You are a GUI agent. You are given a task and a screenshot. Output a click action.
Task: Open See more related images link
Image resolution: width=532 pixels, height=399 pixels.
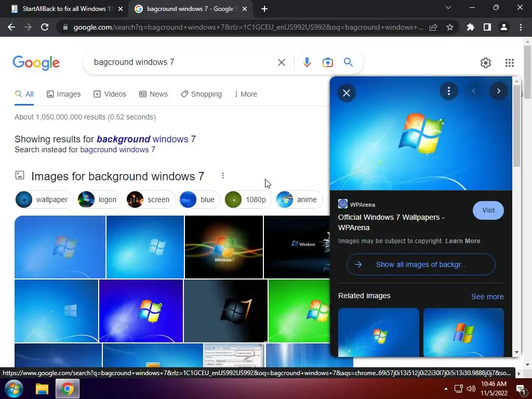pos(487,297)
